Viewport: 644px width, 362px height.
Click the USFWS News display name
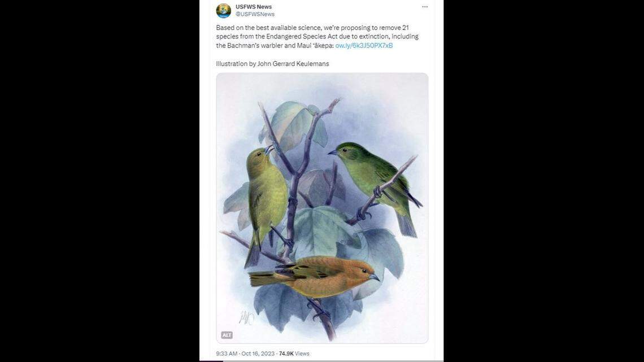[253, 6]
